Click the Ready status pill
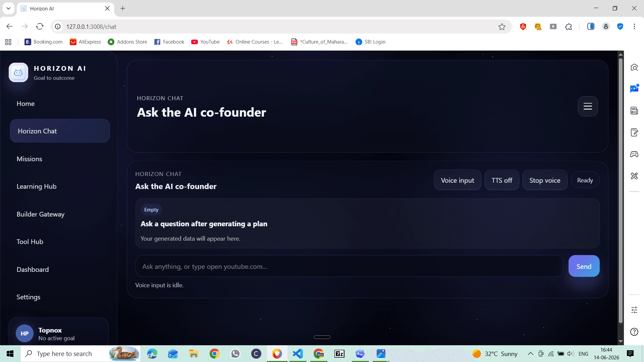The image size is (644, 362). pos(585,180)
